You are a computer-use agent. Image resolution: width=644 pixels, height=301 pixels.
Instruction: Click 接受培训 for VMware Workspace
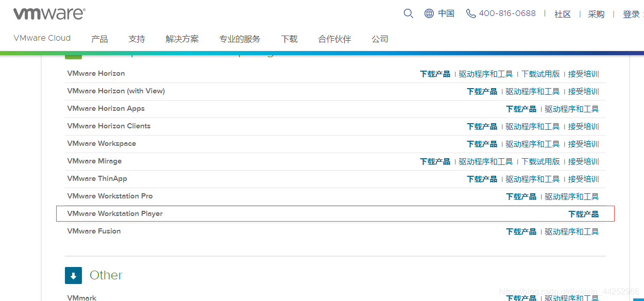[583, 144]
